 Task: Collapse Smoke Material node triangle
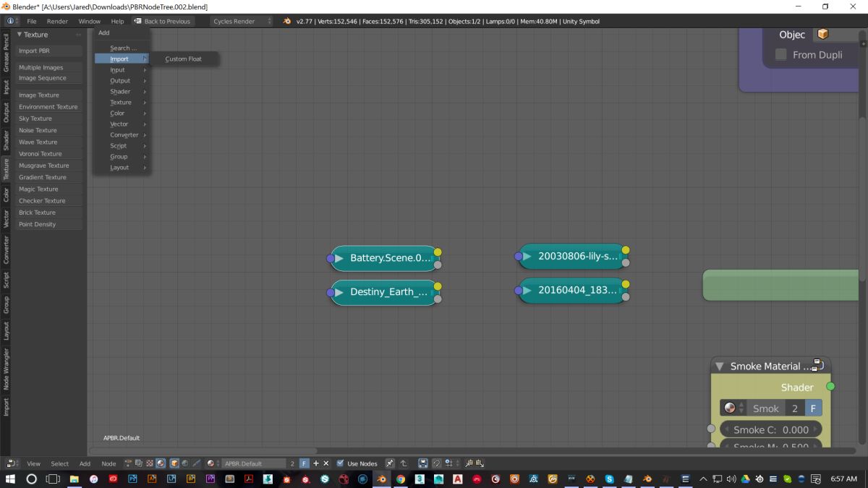[719, 366]
